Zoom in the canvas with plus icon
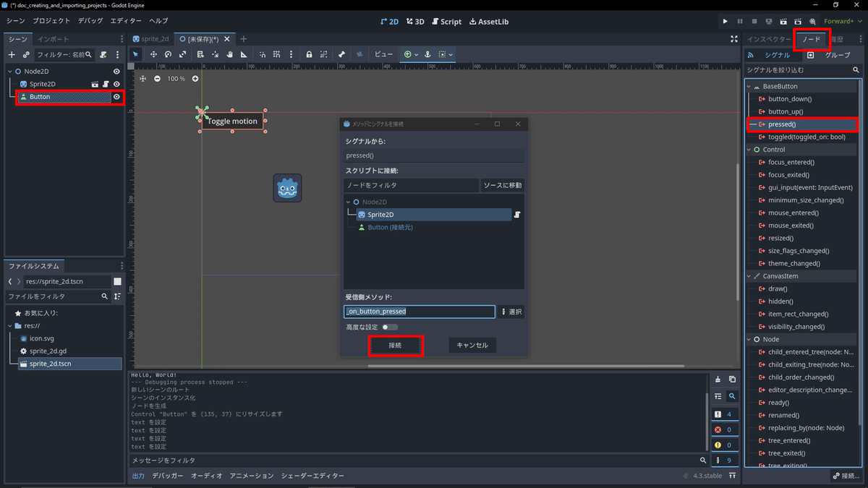Viewport: 868px width, 488px height. (195, 78)
